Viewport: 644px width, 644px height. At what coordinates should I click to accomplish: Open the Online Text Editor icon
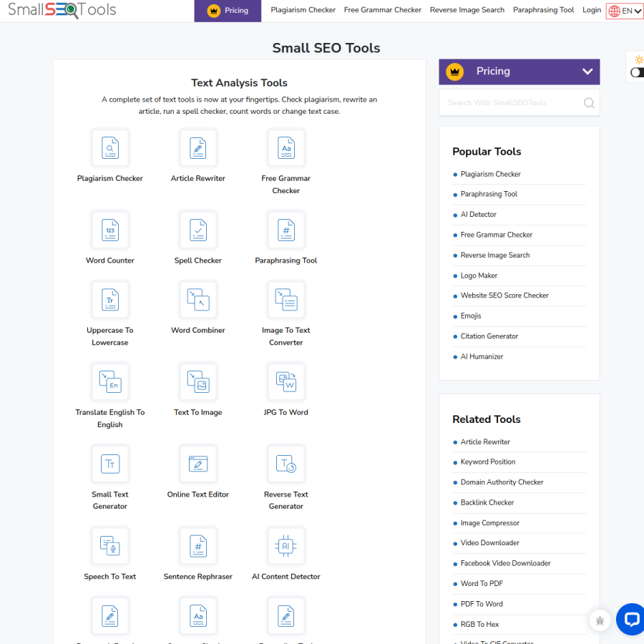(198, 464)
